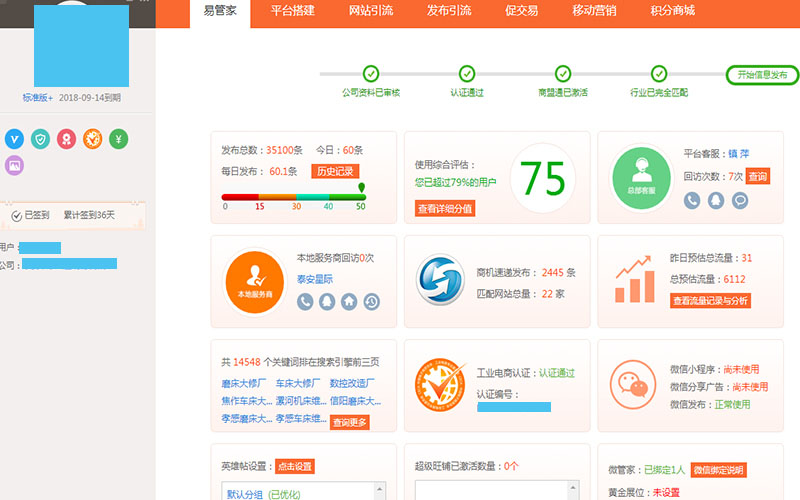This screenshot has height=500, width=800.
Task: Click the 公司资料已审核 step checkmark
Action: 371,73
